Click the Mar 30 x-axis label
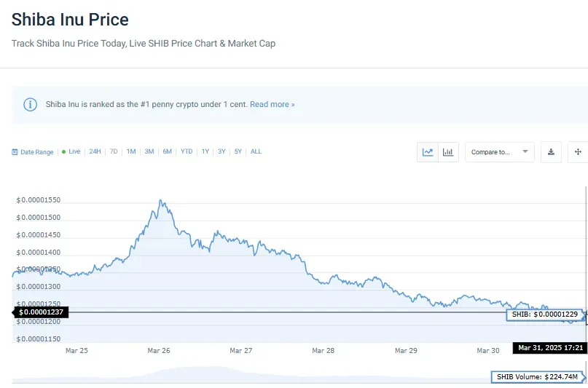 tap(488, 351)
